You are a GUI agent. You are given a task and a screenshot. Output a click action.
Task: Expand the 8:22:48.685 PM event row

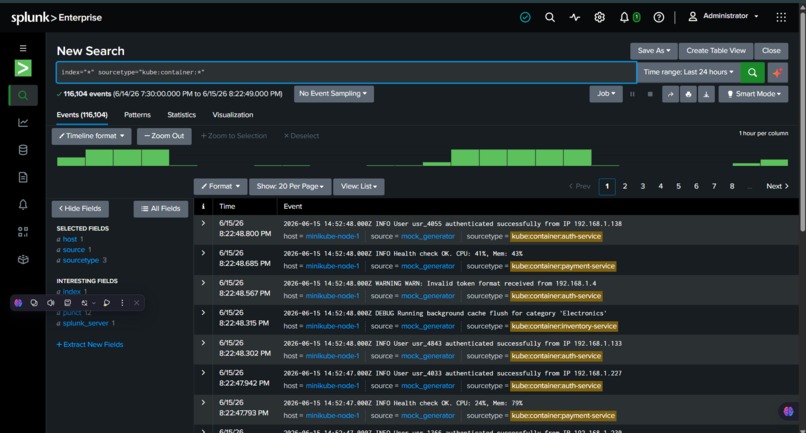[203, 253]
